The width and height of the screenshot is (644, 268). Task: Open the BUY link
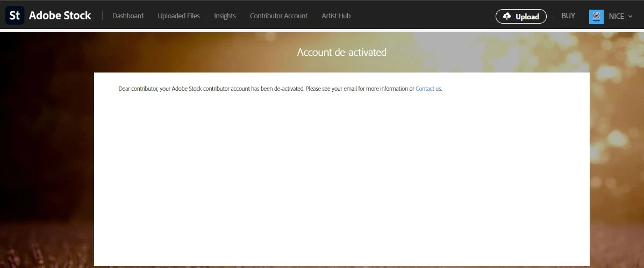pos(568,16)
